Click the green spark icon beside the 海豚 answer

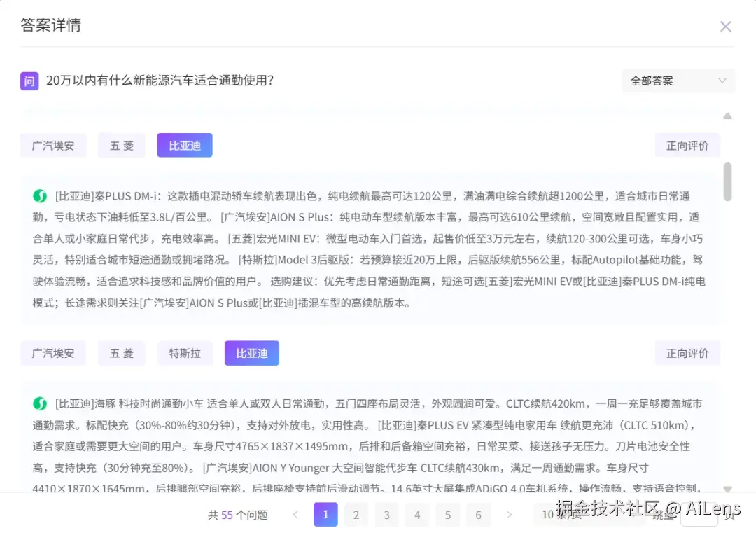pos(39,403)
